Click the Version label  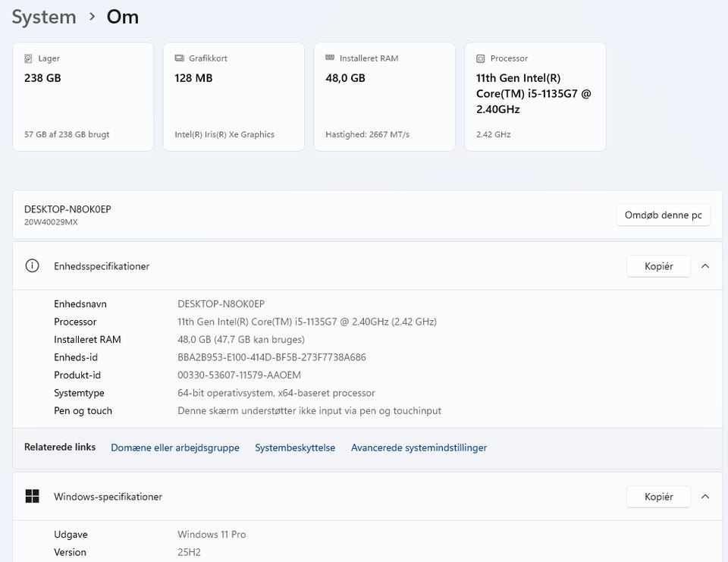70,552
